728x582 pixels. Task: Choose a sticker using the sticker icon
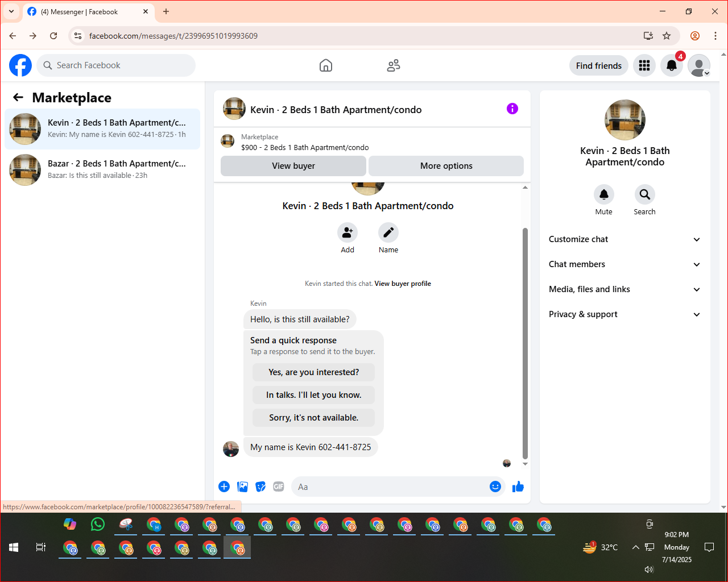pyautogui.click(x=260, y=487)
